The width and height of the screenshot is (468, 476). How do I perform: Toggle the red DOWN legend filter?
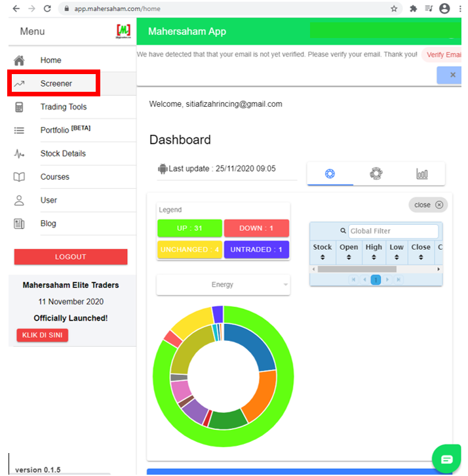[256, 228]
